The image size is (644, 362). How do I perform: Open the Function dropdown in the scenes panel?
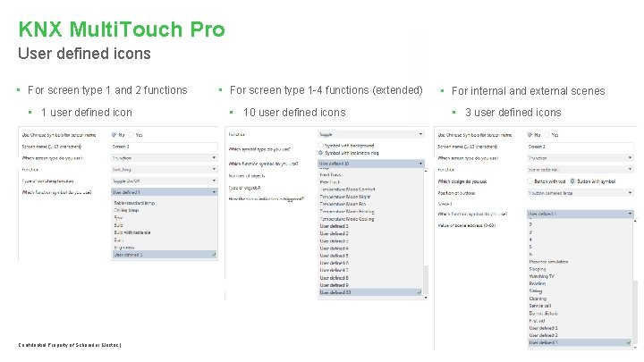click(580, 169)
